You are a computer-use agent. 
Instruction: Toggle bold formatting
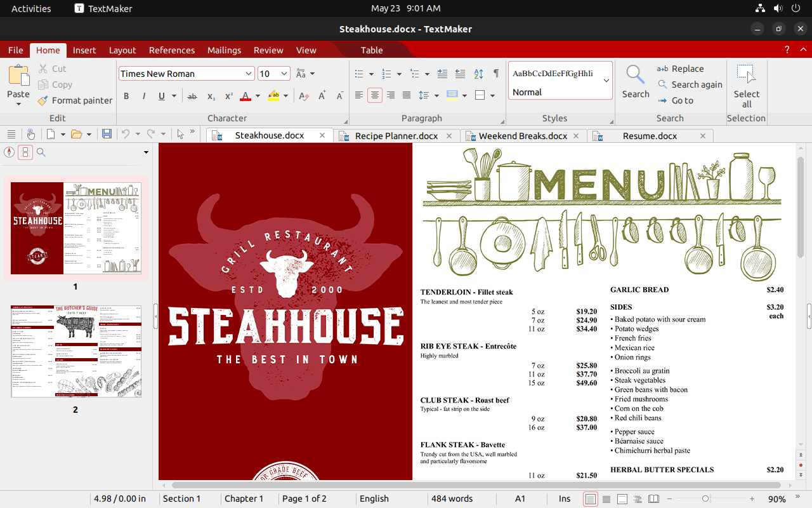[x=126, y=96]
